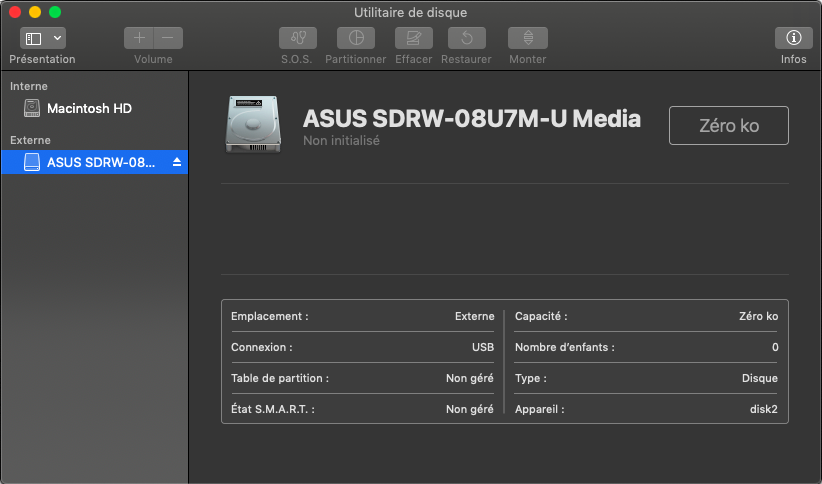Image resolution: width=822 pixels, height=484 pixels.
Task: Click the green zoom window button
Action: tap(55, 12)
